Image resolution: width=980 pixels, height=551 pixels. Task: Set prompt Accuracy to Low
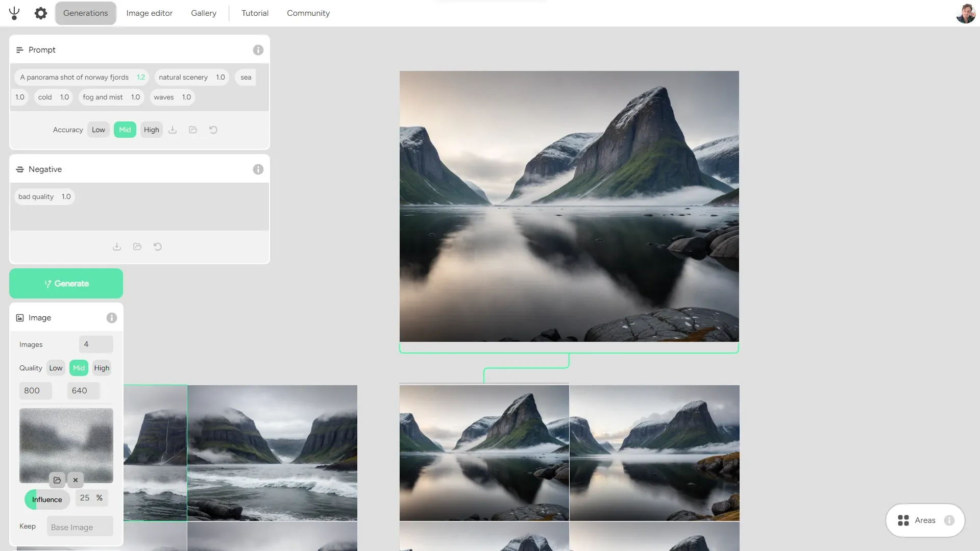coord(99,130)
